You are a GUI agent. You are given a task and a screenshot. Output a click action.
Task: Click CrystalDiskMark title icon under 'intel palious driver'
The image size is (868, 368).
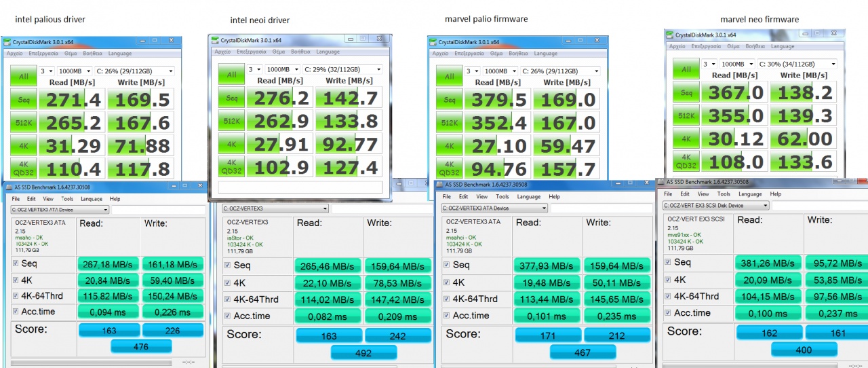coord(7,42)
